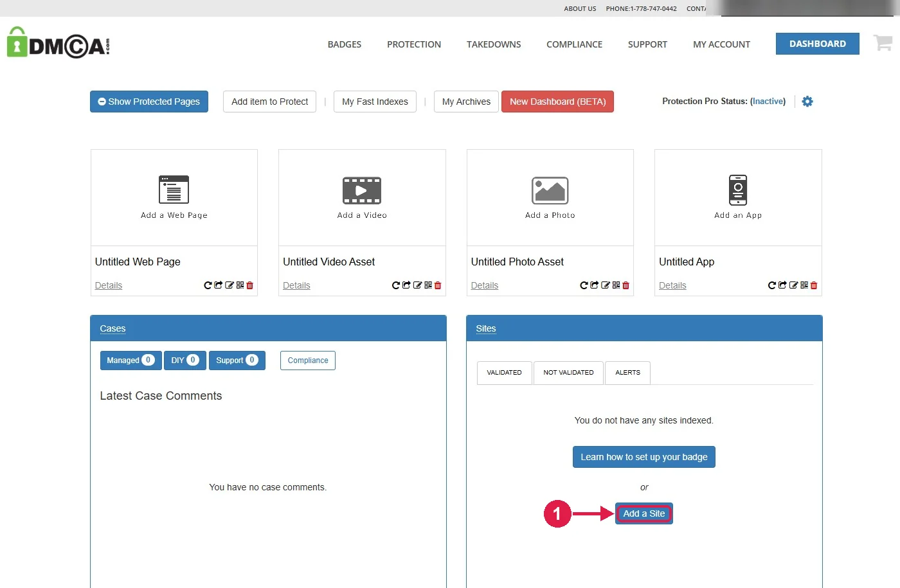Refresh the Untitled Video Asset
The image size is (900, 588).
[396, 285]
